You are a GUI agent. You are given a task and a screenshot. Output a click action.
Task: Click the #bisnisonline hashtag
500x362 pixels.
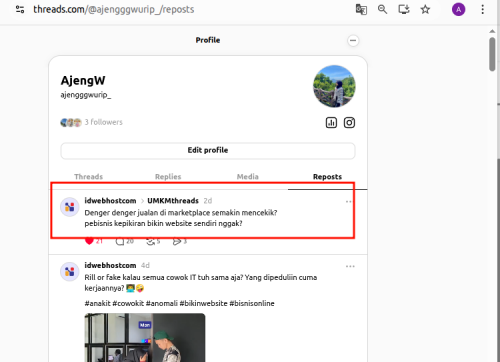pos(252,303)
